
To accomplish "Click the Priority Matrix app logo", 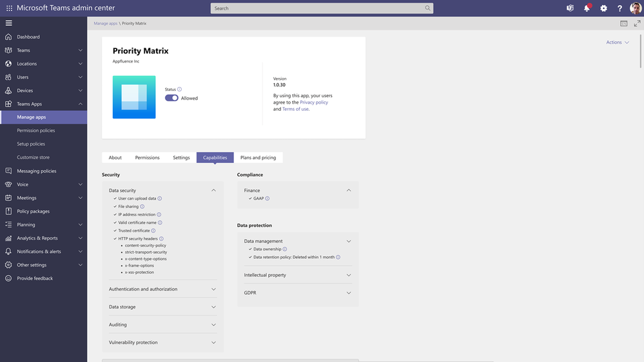I will tap(134, 97).
